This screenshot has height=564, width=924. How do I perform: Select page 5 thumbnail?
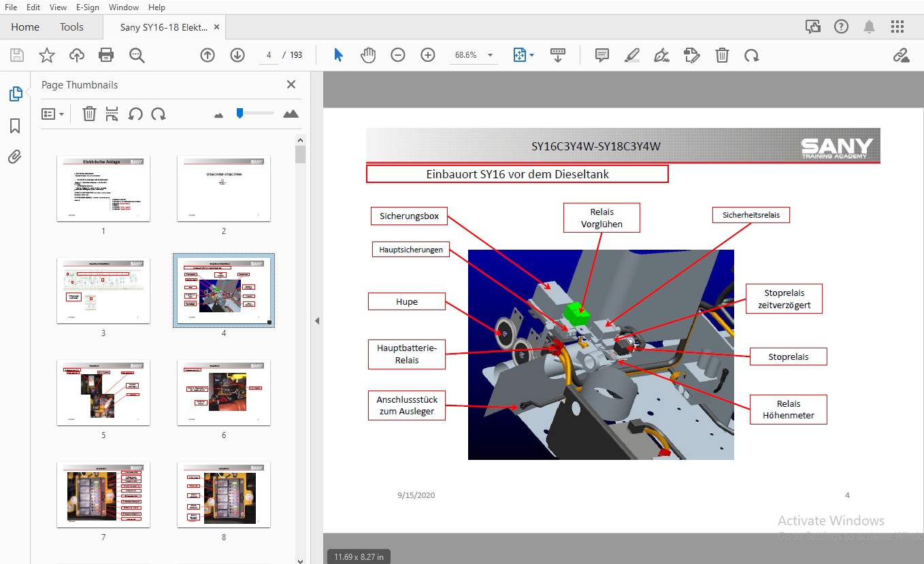coord(103,393)
